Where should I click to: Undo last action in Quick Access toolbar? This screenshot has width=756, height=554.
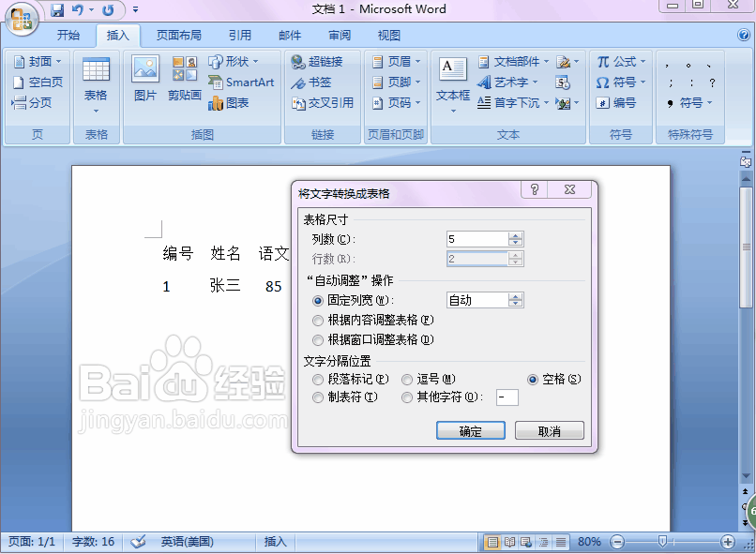[77, 9]
